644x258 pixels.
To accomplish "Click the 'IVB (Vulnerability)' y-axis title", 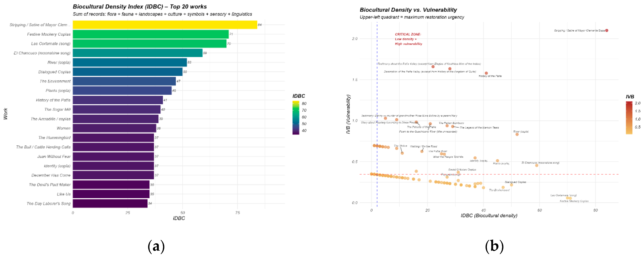I will point(348,114).
